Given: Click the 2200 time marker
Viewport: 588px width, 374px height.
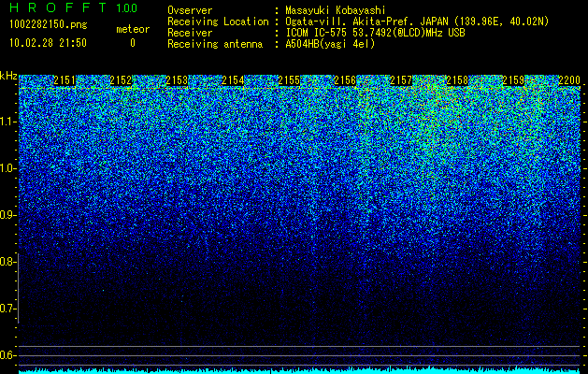Looking at the screenshot, I should [x=569, y=80].
